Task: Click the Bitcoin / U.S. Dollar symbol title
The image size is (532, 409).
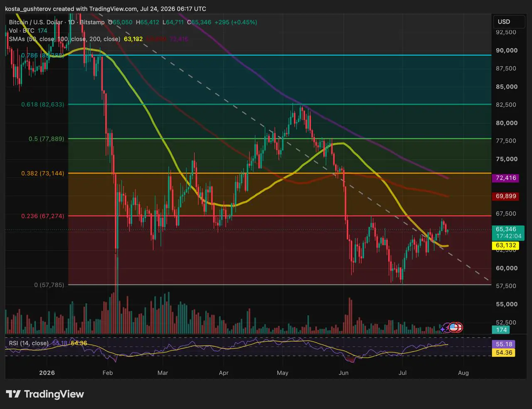Action: coord(36,22)
